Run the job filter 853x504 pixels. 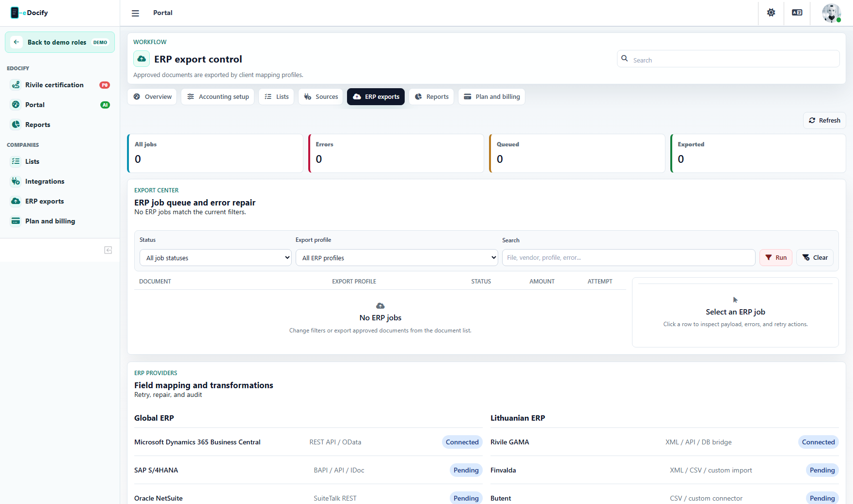tap(776, 258)
